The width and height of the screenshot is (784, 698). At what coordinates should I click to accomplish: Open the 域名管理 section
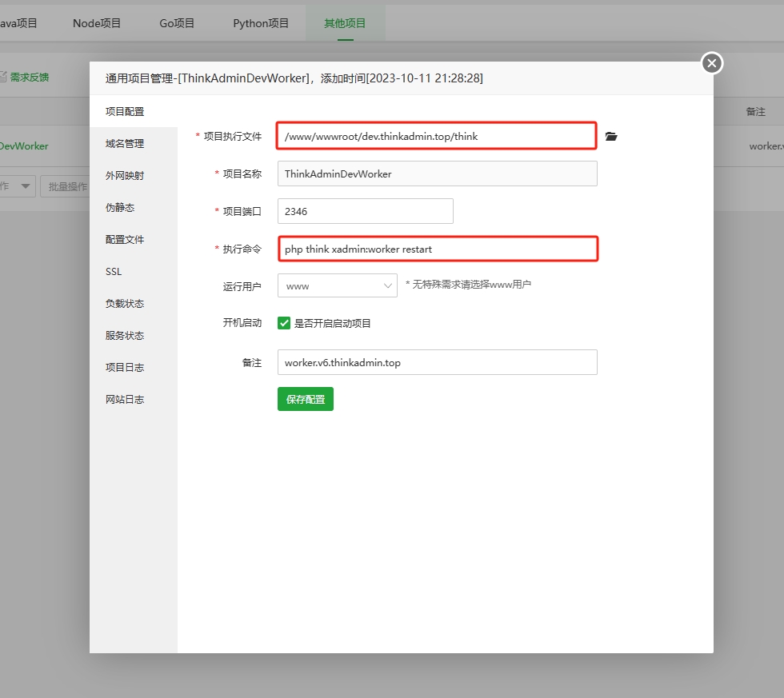pyautogui.click(x=134, y=143)
